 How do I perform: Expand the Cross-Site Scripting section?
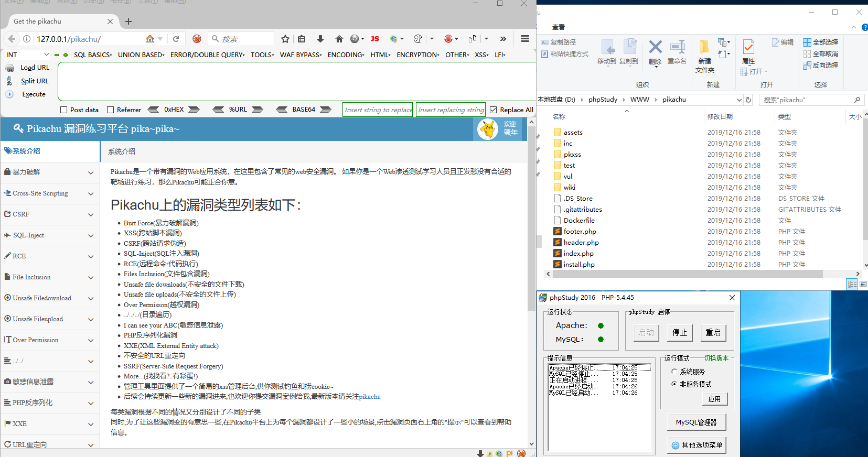pyautogui.click(x=50, y=193)
